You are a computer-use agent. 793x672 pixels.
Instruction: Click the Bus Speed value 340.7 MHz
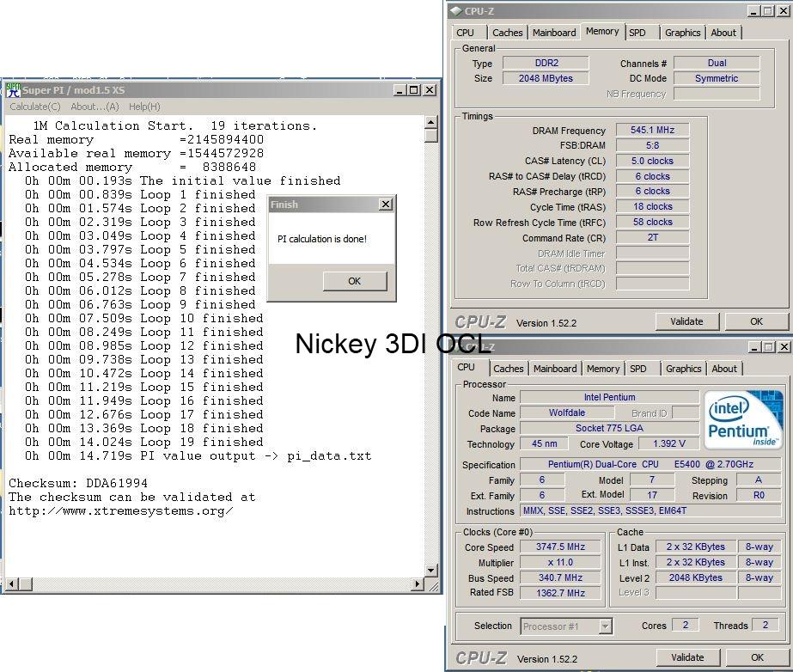click(x=560, y=577)
